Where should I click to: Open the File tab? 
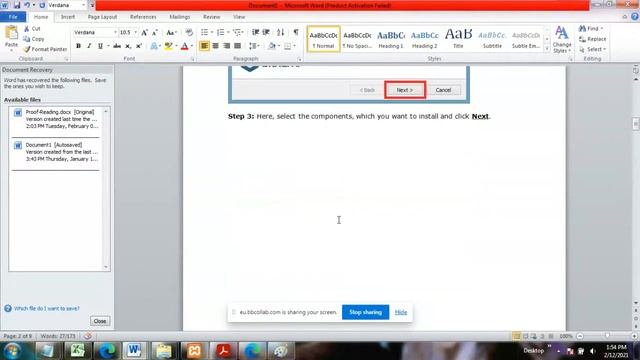(13, 17)
